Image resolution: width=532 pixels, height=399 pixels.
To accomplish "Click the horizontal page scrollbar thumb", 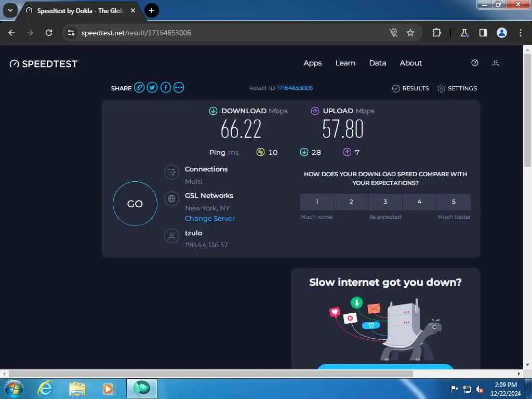I will [210, 374].
